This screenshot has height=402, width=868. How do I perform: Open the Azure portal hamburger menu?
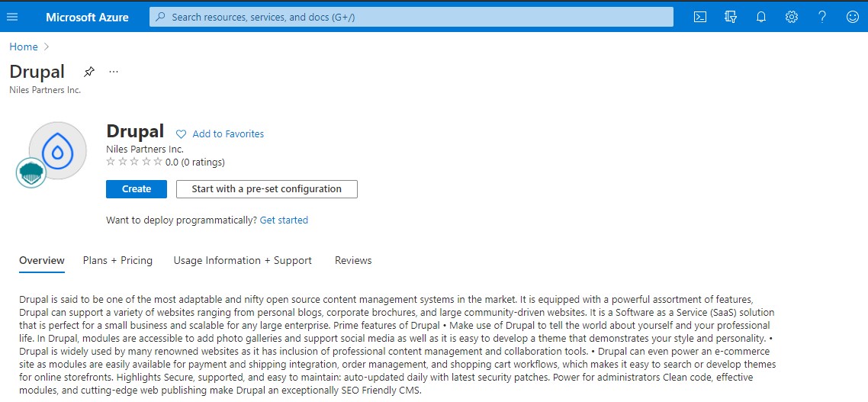point(12,17)
